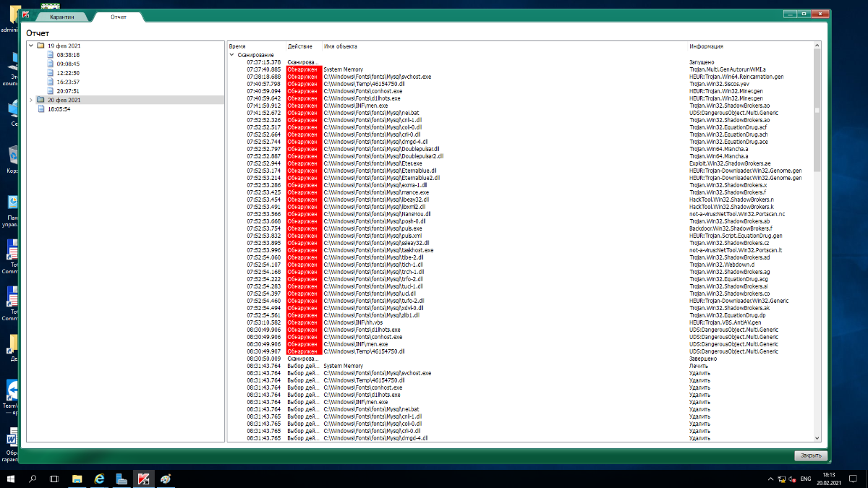Click the report list scroll-down arrow
Image resolution: width=868 pixels, height=488 pixels.
click(817, 437)
